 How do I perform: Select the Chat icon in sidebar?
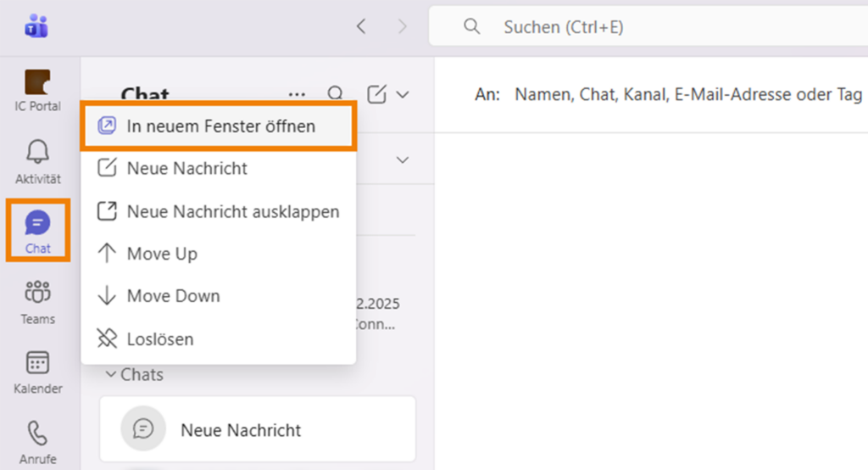(37, 224)
